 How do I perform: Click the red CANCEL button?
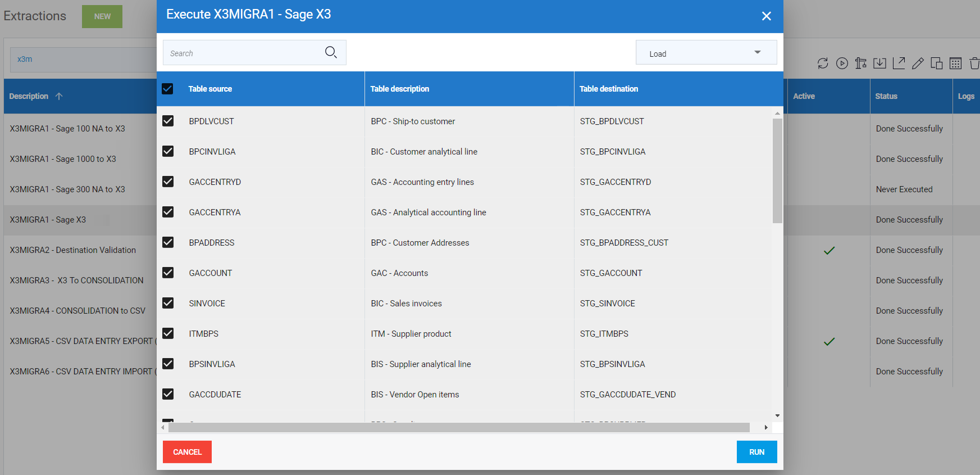click(187, 452)
